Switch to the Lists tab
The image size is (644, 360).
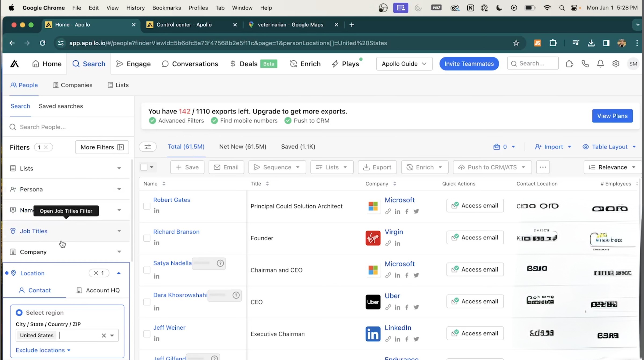coord(118,85)
